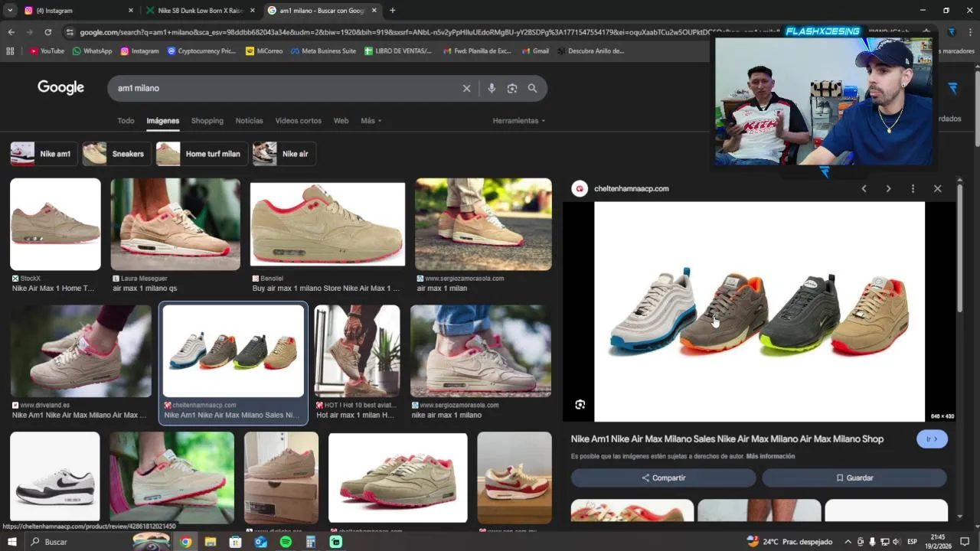Expand the Herramientas dropdown

coord(519,121)
